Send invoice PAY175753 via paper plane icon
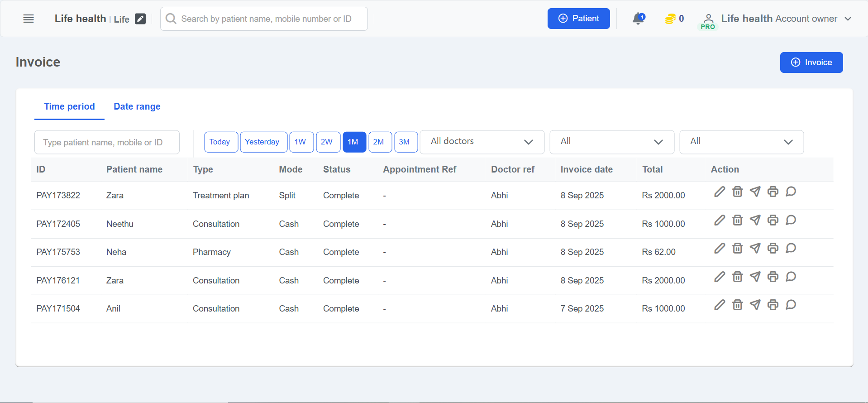868x403 pixels. coord(755,249)
